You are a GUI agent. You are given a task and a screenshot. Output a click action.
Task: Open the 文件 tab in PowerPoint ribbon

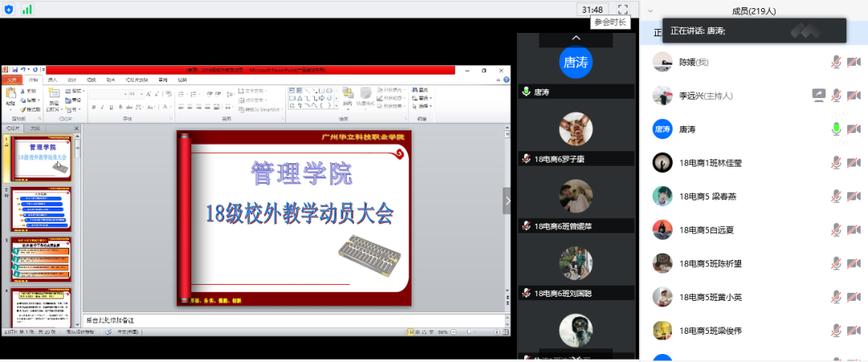point(12,80)
